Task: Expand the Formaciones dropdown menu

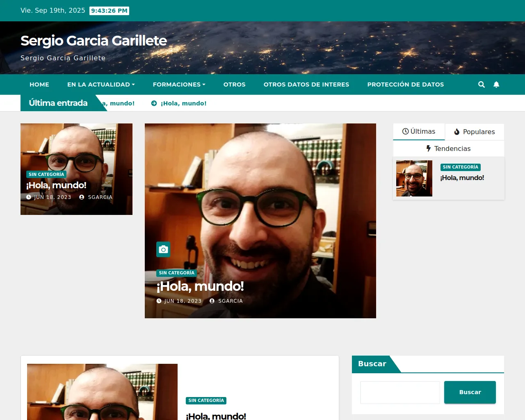Action: pos(179,84)
